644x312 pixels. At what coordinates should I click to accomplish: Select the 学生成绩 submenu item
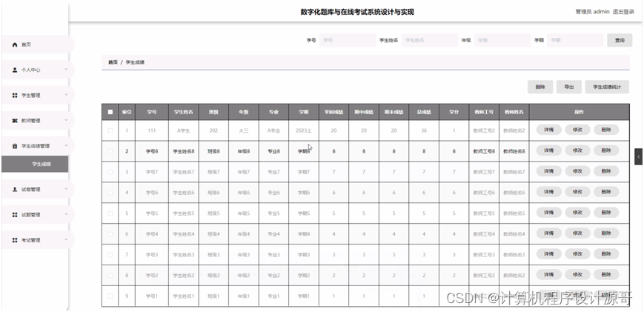tap(35, 164)
